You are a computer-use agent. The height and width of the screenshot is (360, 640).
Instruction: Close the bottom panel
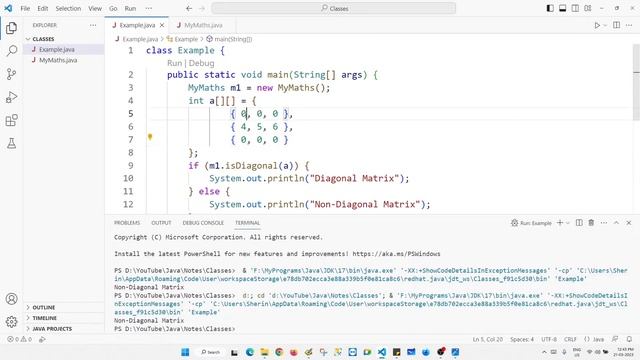pos(629,223)
